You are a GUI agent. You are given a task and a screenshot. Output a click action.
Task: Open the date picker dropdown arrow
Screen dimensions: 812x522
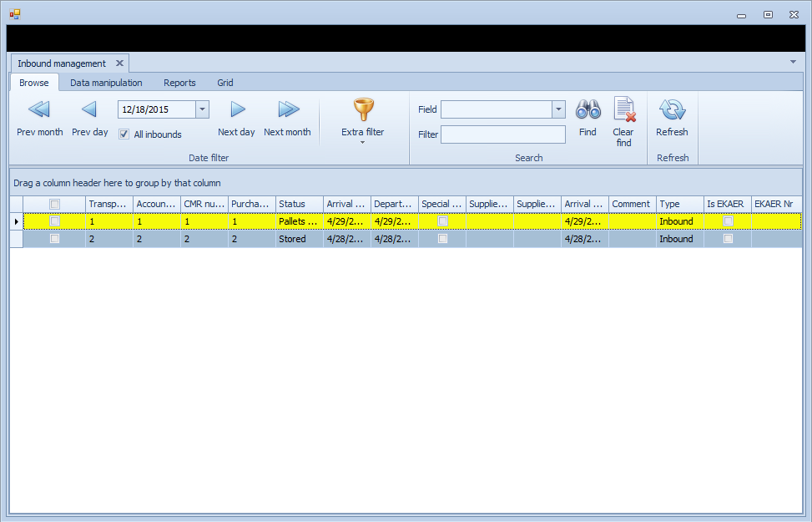202,109
